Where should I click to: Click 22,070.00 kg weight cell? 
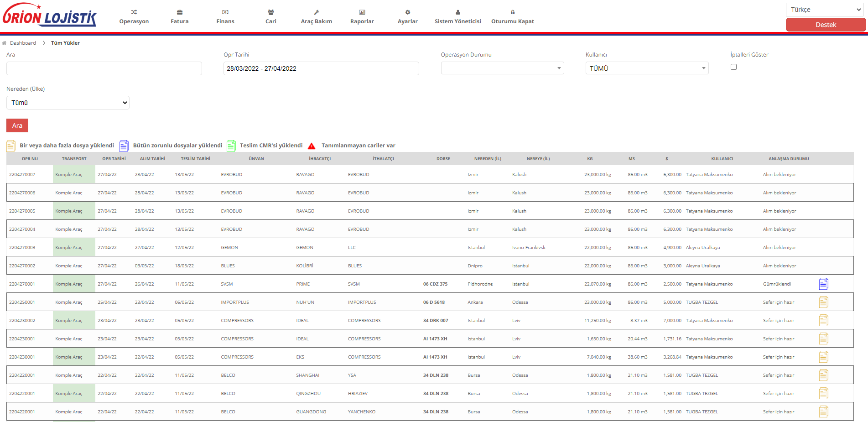[x=598, y=284]
